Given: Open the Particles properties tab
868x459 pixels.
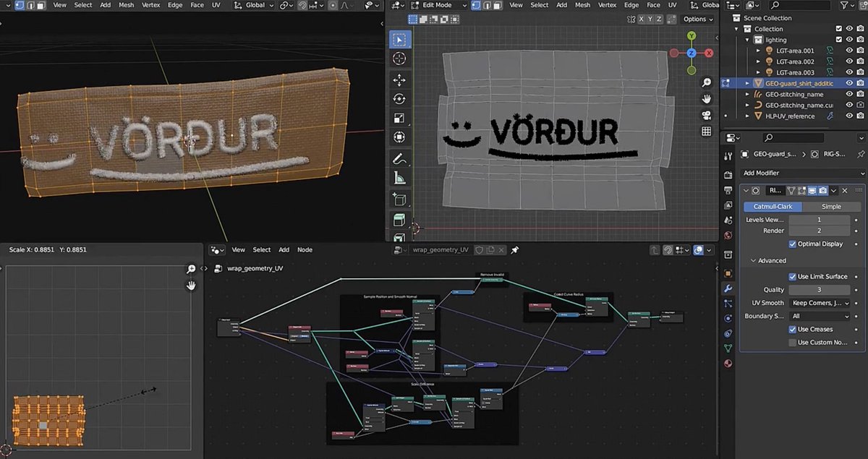Looking at the screenshot, I should point(728,302).
